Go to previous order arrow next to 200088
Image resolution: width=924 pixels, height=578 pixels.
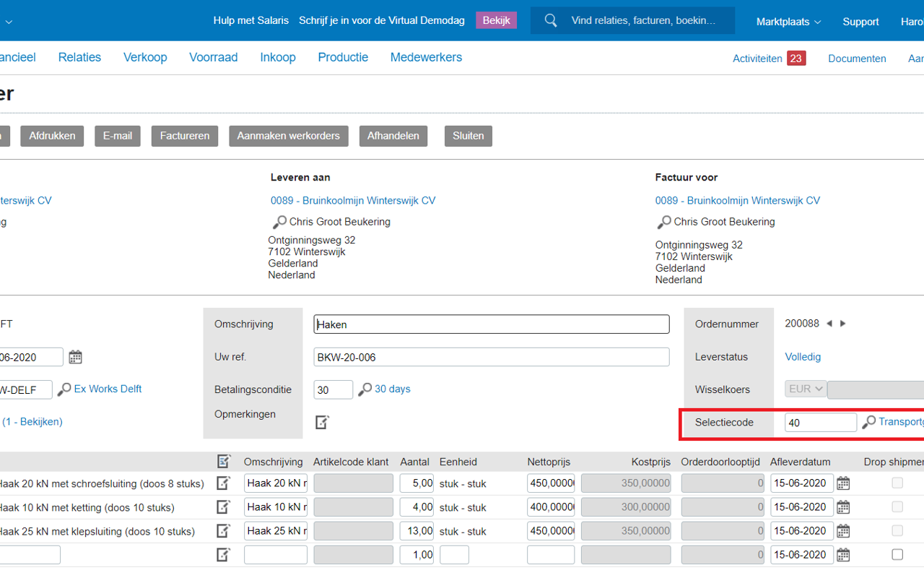click(829, 324)
